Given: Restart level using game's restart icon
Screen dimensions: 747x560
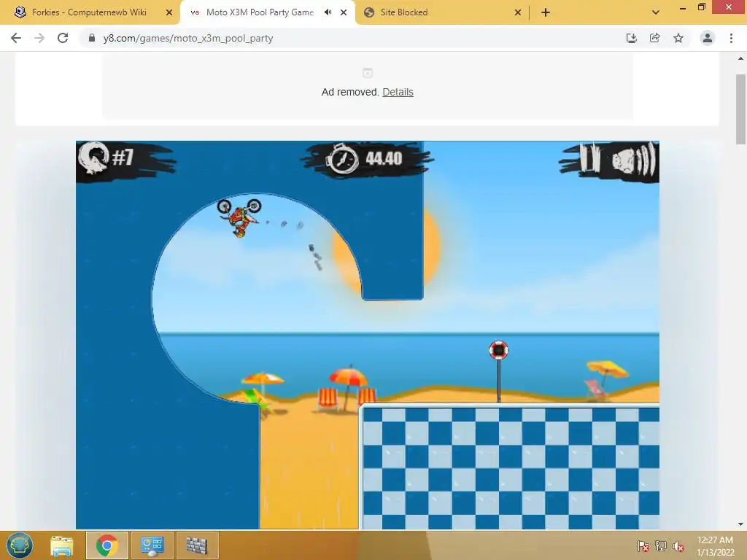Looking at the screenshot, I should (94, 158).
